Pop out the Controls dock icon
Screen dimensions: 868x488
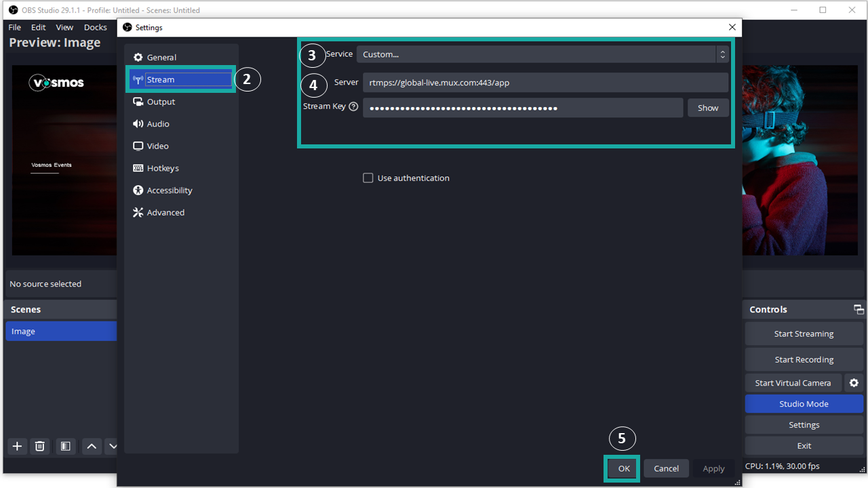[859, 309]
